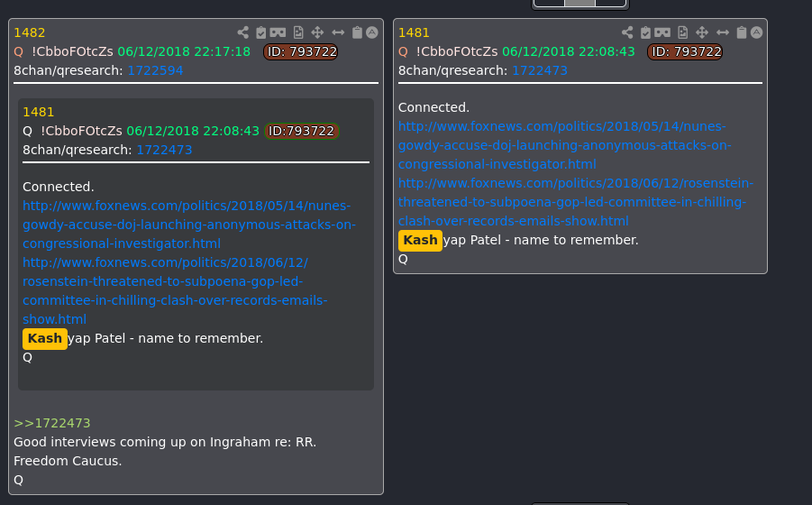
Task: Click the four-way move arrows on post 1481 card
Action: click(702, 32)
